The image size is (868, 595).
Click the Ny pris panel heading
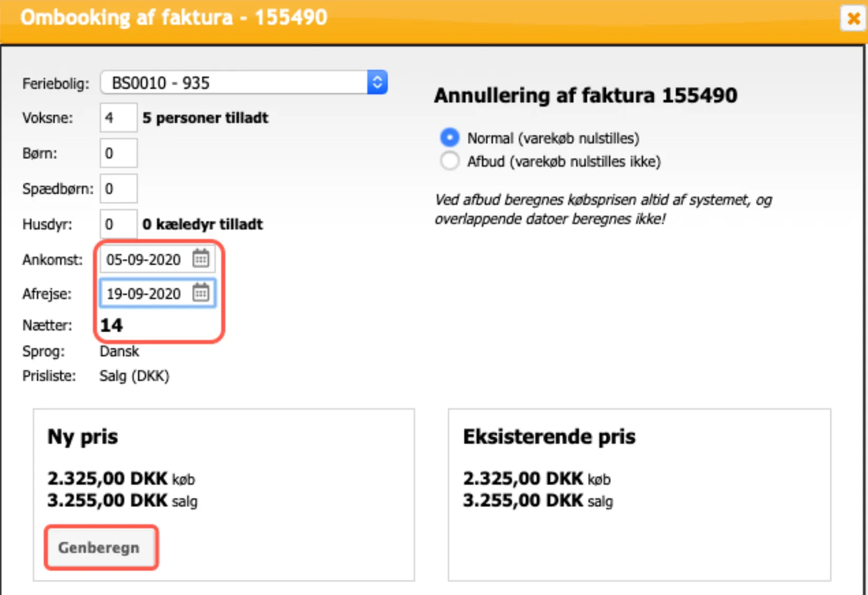pyautogui.click(x=82, y=436)
